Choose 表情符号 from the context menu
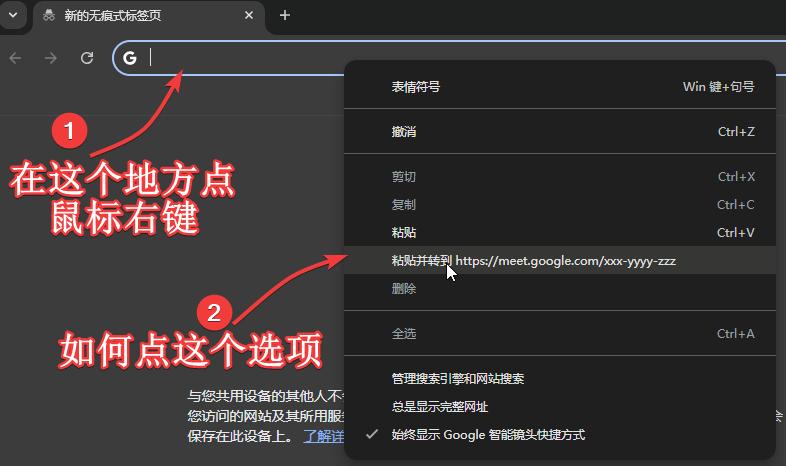Image resolution: width=786 pixels, height=466 pixels. [560, 87]
